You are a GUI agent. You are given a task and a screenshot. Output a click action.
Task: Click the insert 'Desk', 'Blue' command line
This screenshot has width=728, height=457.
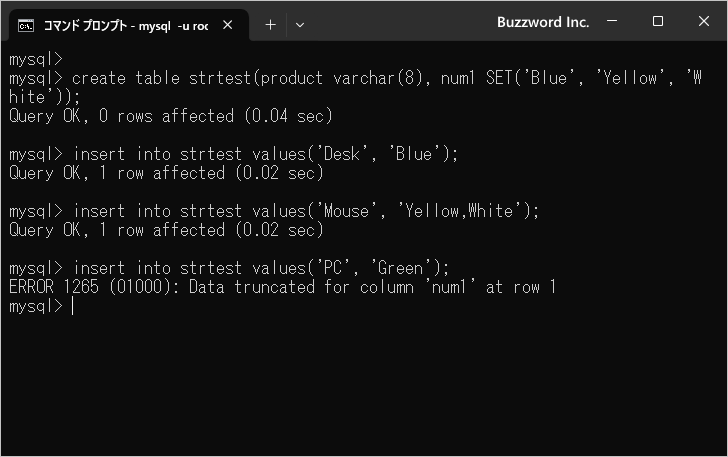pyautogui.click(x=234, y=154)
